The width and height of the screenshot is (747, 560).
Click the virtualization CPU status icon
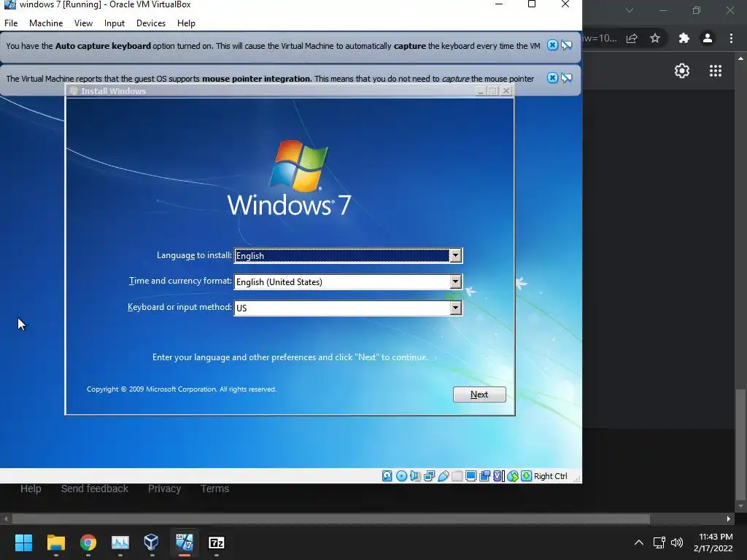[x=498, y=475]
